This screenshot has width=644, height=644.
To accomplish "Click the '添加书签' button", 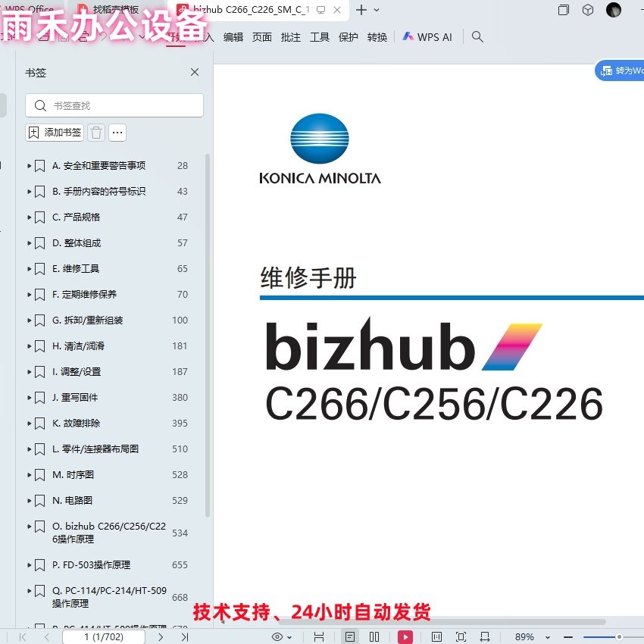I will (x=54, y=133).
